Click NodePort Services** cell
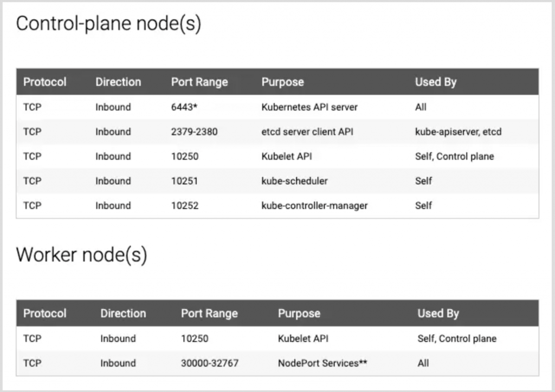555x392 pixels. tap(322, 363)
